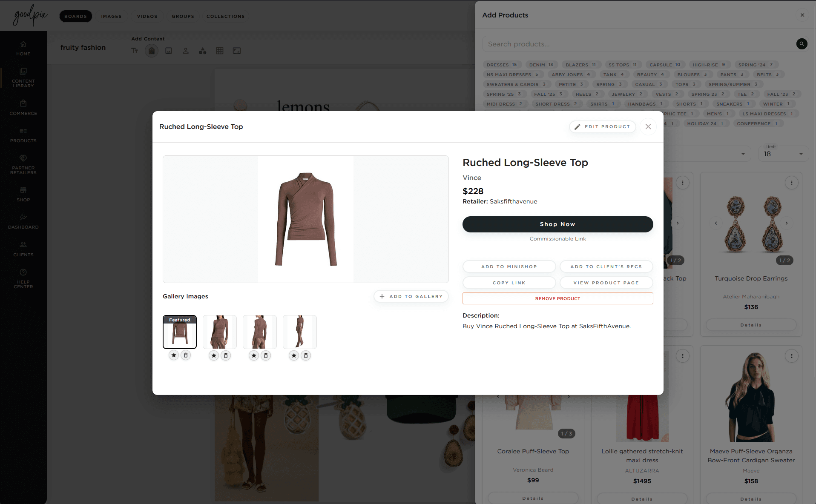
Task: Open the Limit dropdown showing 18
Action: (x=783, y=154)
